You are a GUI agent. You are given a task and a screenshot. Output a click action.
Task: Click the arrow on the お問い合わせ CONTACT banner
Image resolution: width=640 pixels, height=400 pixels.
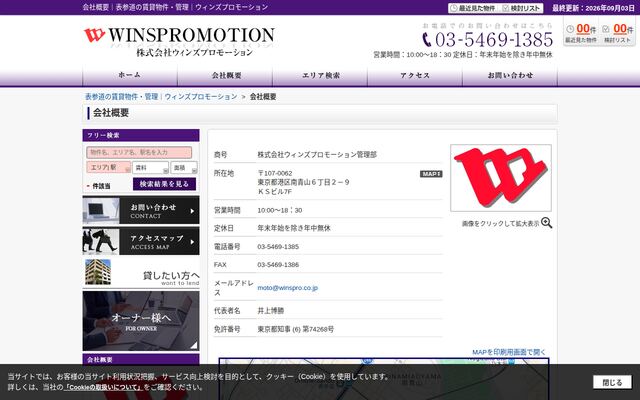tap(192, 211)
